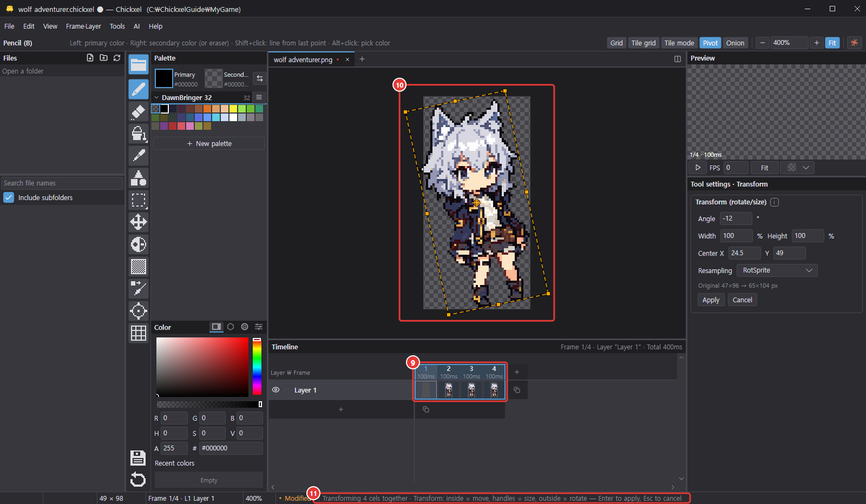866x504 pixels.
Task: Open the DawnBringer 32 palette menu
Action: point(259,97)
